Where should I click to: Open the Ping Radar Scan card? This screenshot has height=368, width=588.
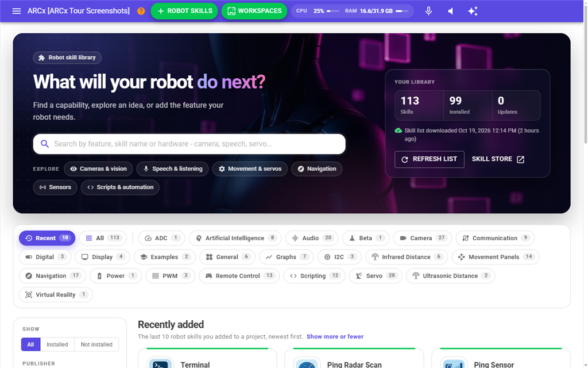tap(354, 358)
